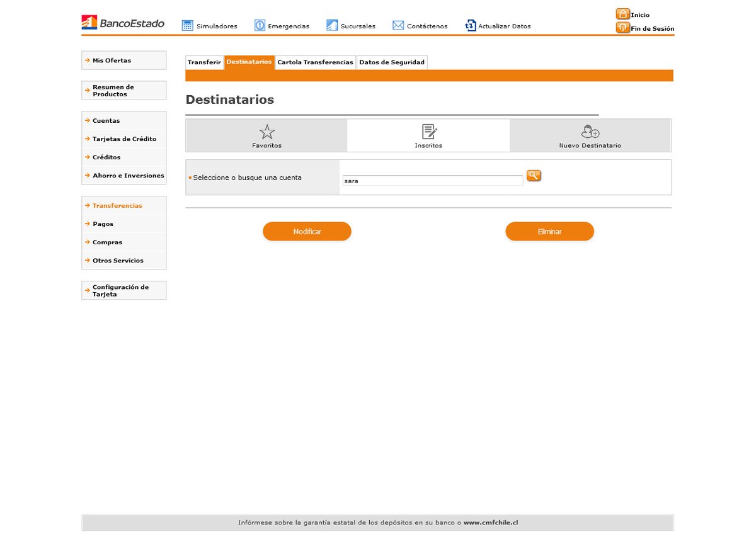
Task: Open Otros Servicios in the sidebar
Action: [124, 261]
